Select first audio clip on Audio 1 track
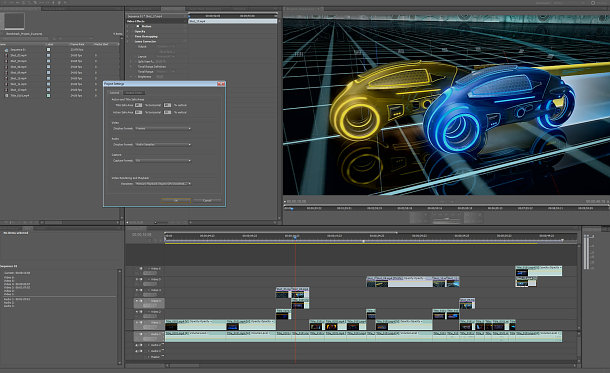This screenshot has width=610, height=373. click(196, 336)
